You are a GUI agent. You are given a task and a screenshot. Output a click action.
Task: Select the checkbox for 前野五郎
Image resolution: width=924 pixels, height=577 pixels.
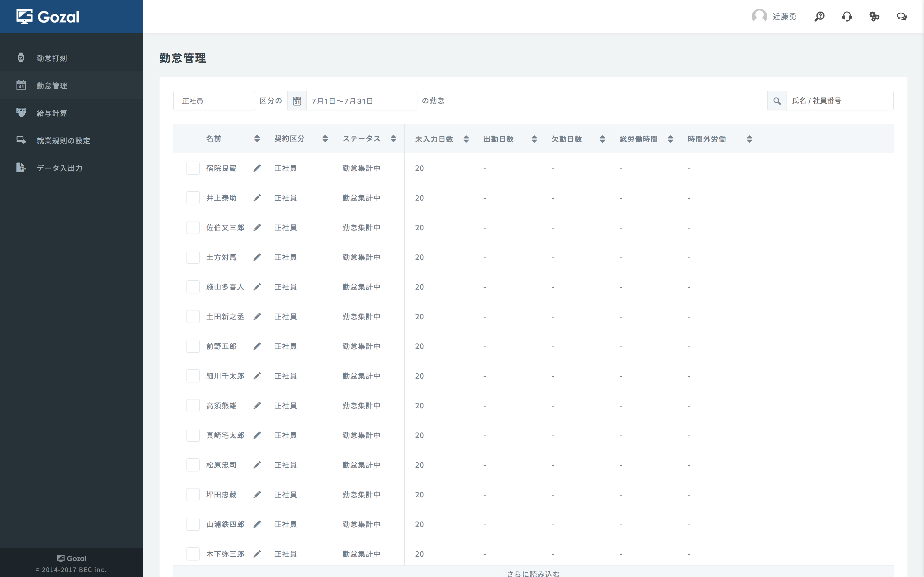pyautogui.click(x=193, y=346)
